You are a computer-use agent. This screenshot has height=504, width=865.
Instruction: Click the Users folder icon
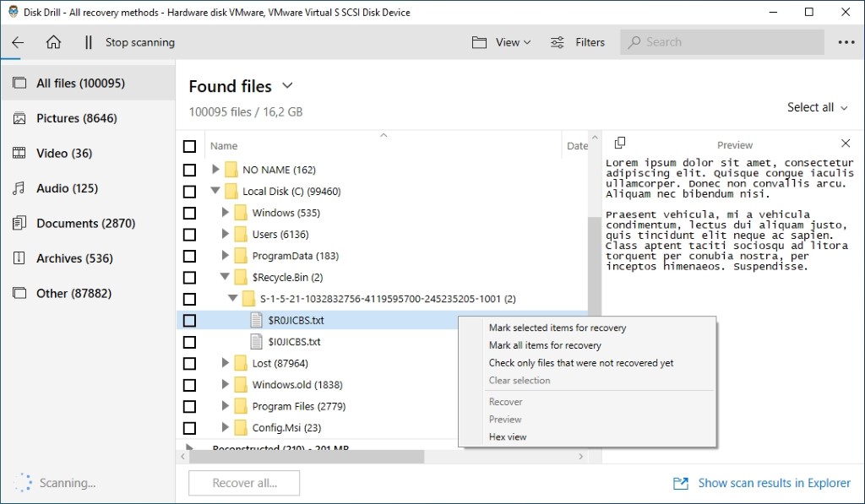pos(241,235)
